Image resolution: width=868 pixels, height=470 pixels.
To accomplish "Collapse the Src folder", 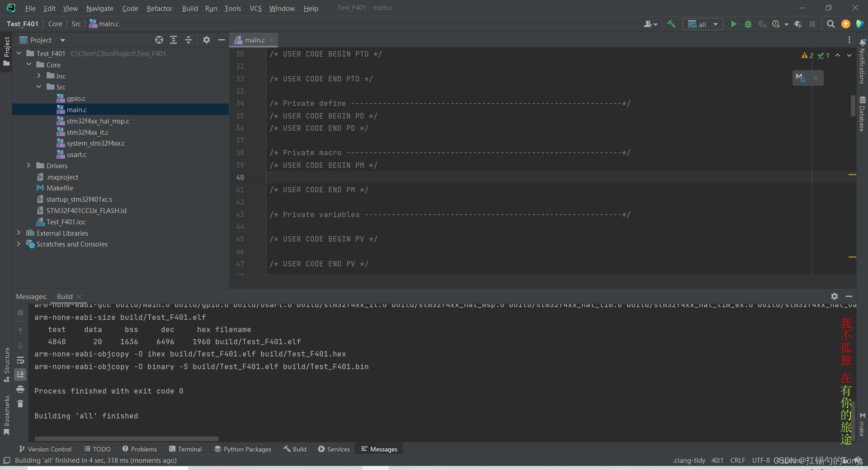I will [39, 87].
